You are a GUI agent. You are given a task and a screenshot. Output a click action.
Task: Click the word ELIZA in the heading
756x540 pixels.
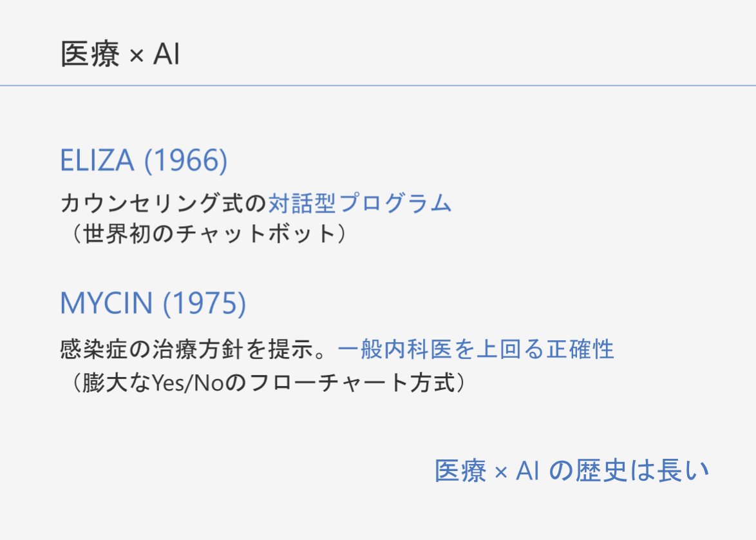coord(97,160)
